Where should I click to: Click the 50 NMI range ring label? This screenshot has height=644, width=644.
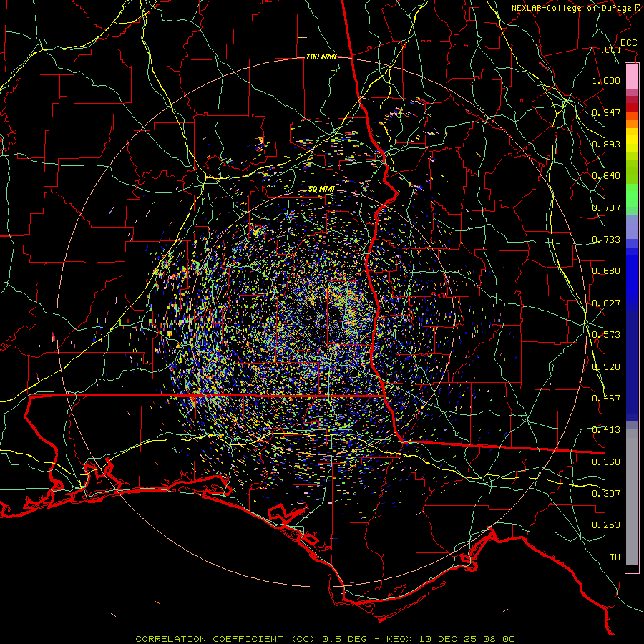coord(321,190)
